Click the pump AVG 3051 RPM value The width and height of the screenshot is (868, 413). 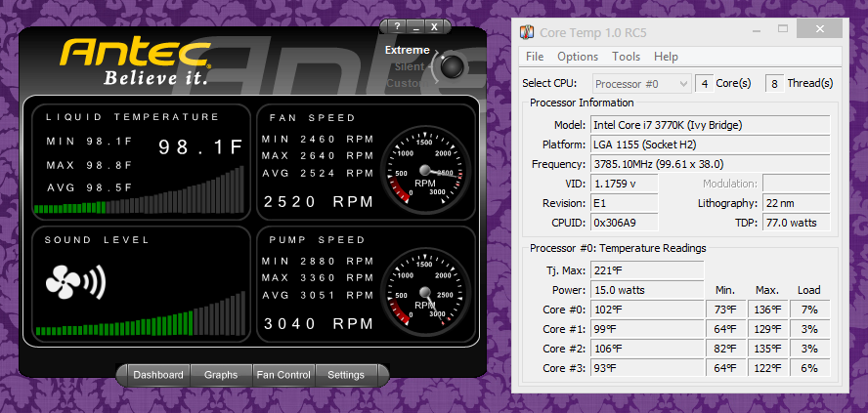(319, 295)
